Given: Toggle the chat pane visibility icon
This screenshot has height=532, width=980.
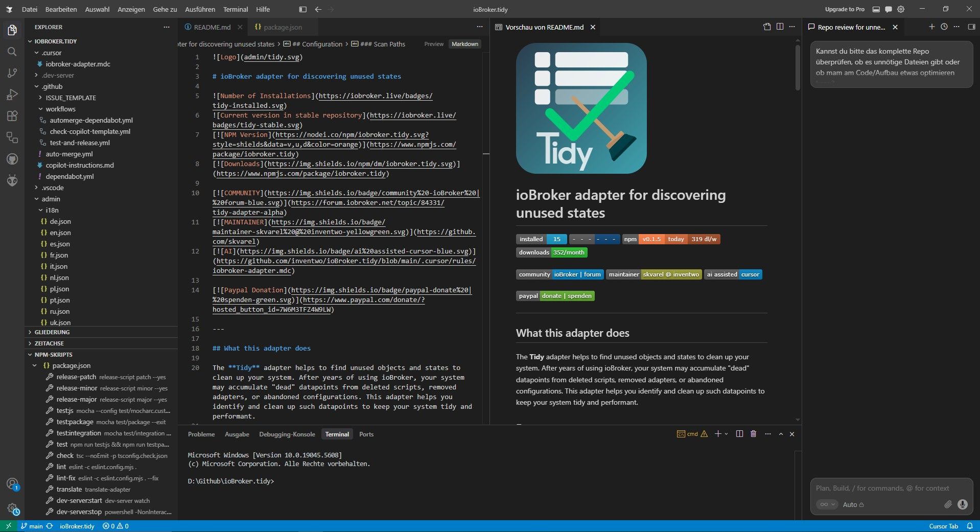Looking at the screenshot, I should (x=971, y=27).
